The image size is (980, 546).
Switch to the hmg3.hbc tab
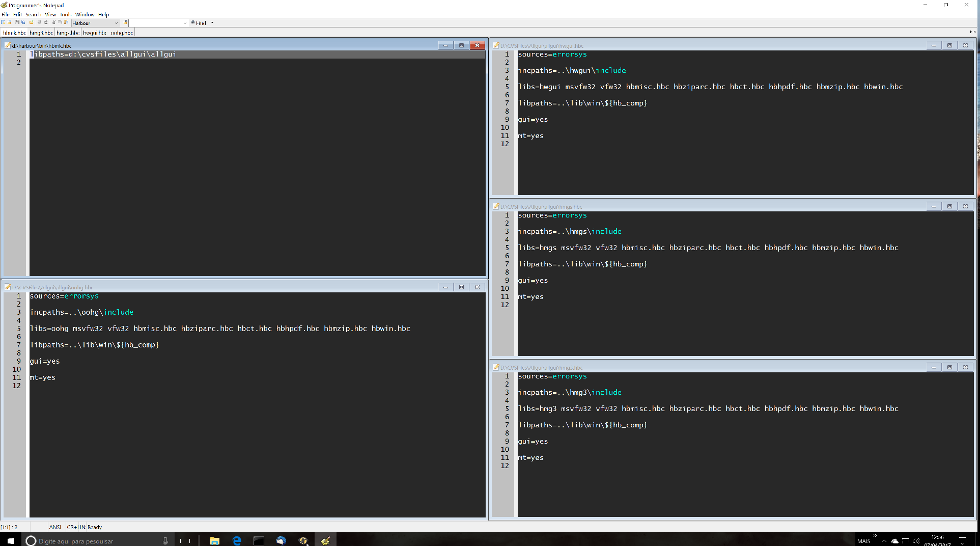coord(41,33)
